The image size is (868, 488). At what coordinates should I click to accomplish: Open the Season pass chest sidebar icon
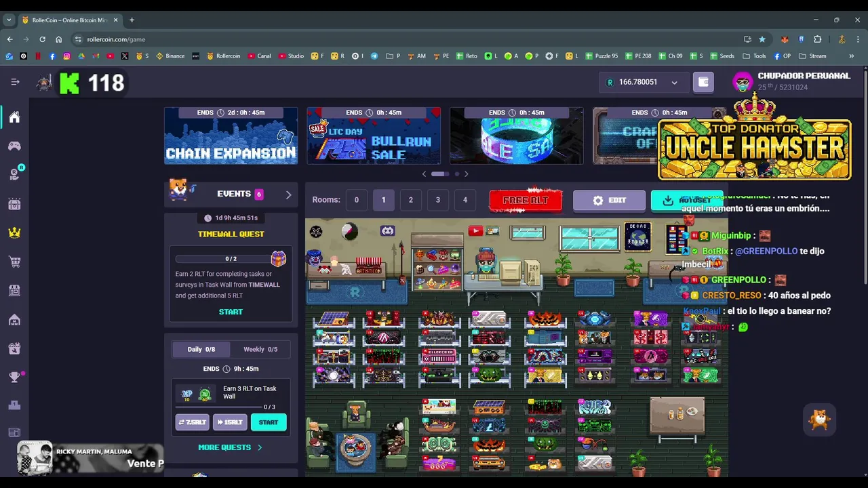click(x=14, y=204)
